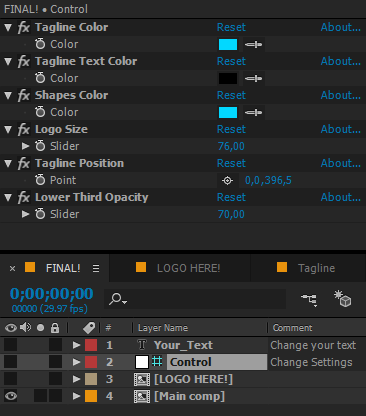Collapse the Tagline Color effect group
The height and width of the screenshot is (416, 366).
pos(8,27)
